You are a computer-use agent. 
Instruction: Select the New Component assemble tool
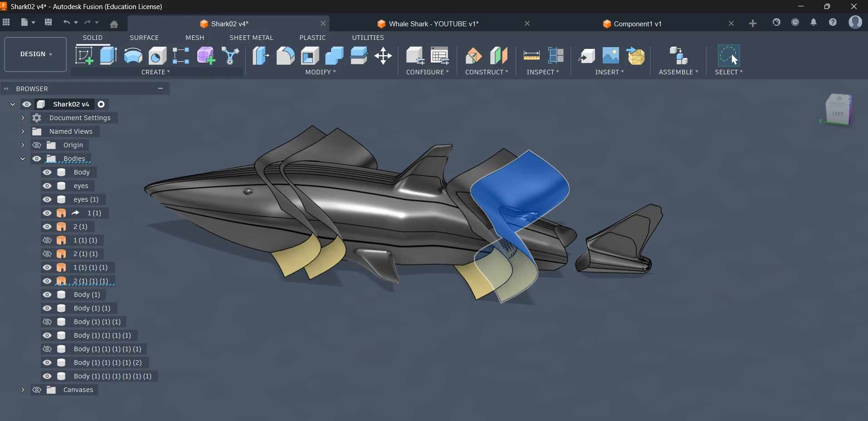click(x=678, y=56)
